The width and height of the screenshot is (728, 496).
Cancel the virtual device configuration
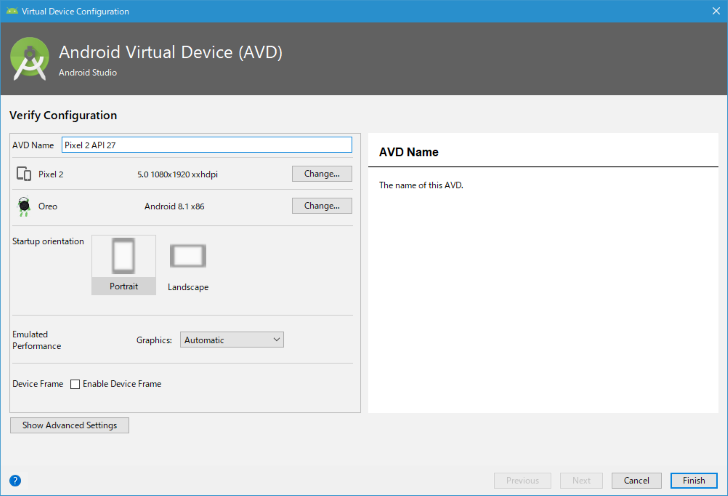636,481
